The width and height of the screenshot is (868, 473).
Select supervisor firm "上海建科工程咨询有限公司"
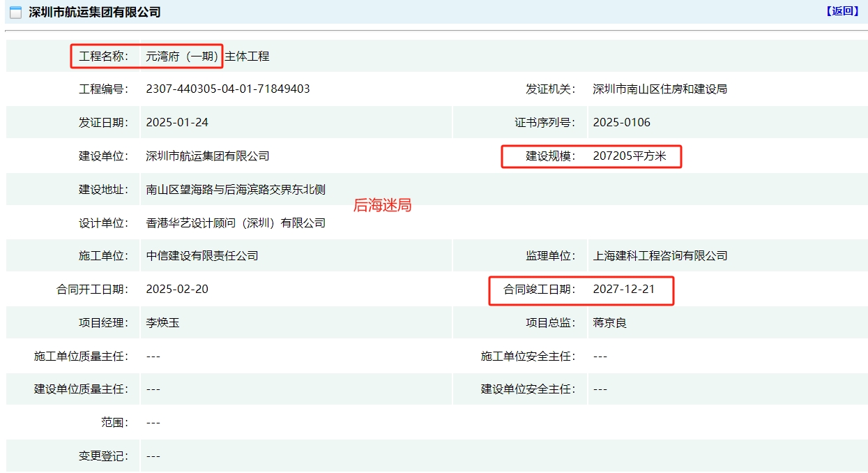click(x=660, y=256)
